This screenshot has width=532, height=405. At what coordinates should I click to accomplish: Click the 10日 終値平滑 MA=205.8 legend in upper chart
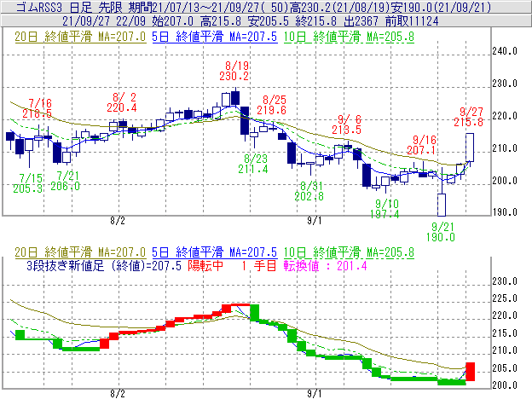tap(349, 37)
